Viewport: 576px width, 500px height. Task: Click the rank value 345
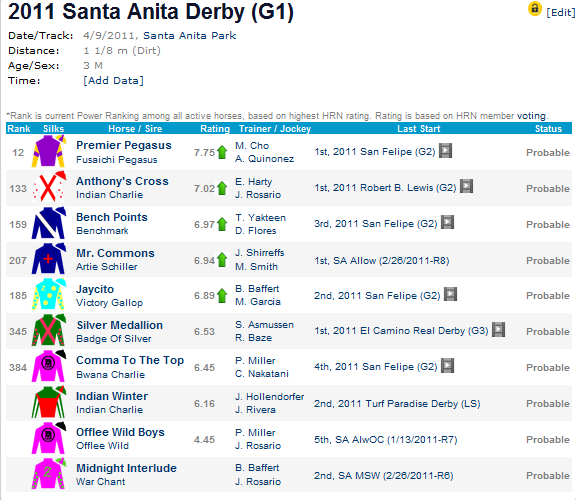click(18, 332)
